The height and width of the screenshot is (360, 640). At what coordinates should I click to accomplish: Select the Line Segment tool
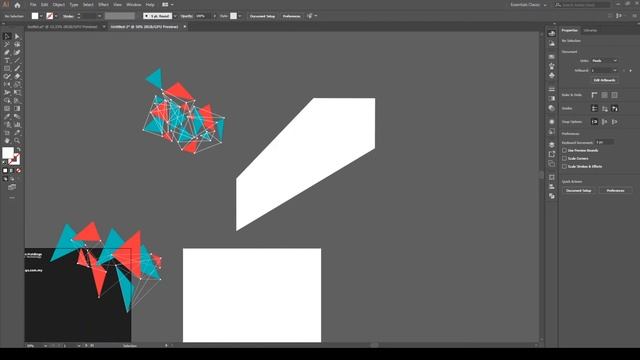pyautogui.click(x=17, y=60)
